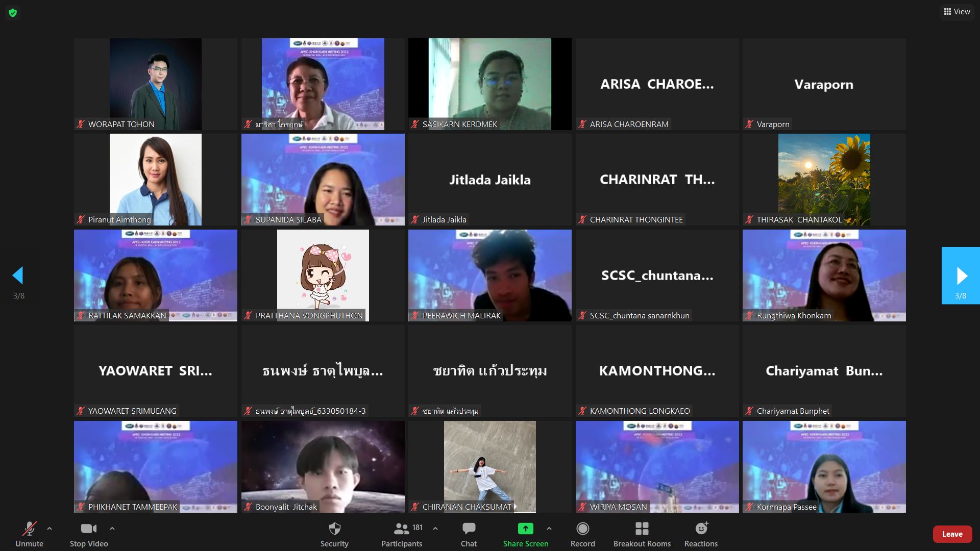Click the green Share Screen icon

(x=525, y=529)
